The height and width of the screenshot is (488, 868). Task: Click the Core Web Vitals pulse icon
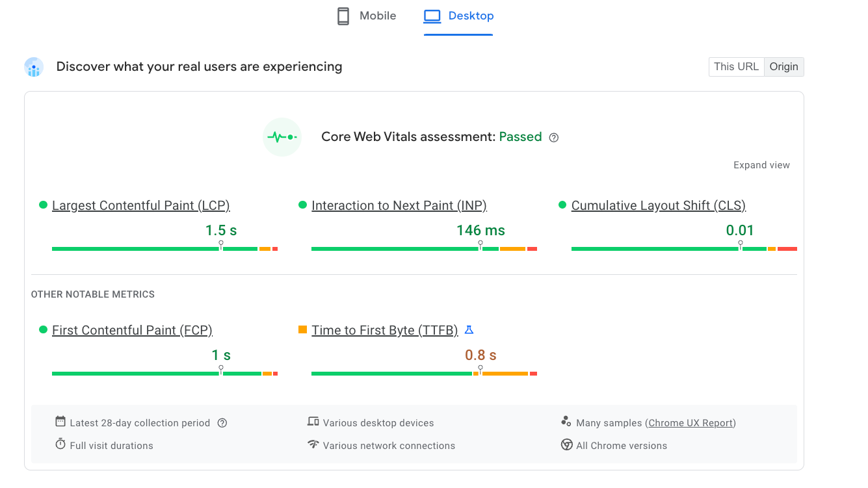(x=282, y=137)
